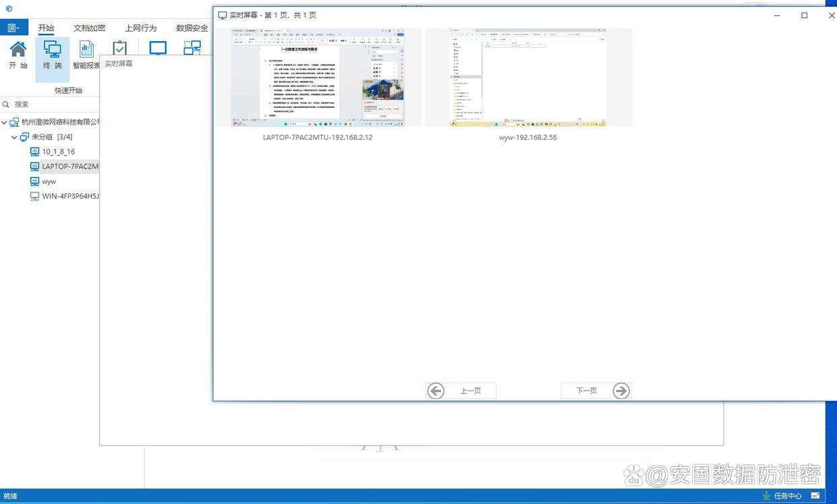Image resolution: width=837 pixels, height=504 pixels.
Task: Click the message icon in status bar
Action: [815, 496]
